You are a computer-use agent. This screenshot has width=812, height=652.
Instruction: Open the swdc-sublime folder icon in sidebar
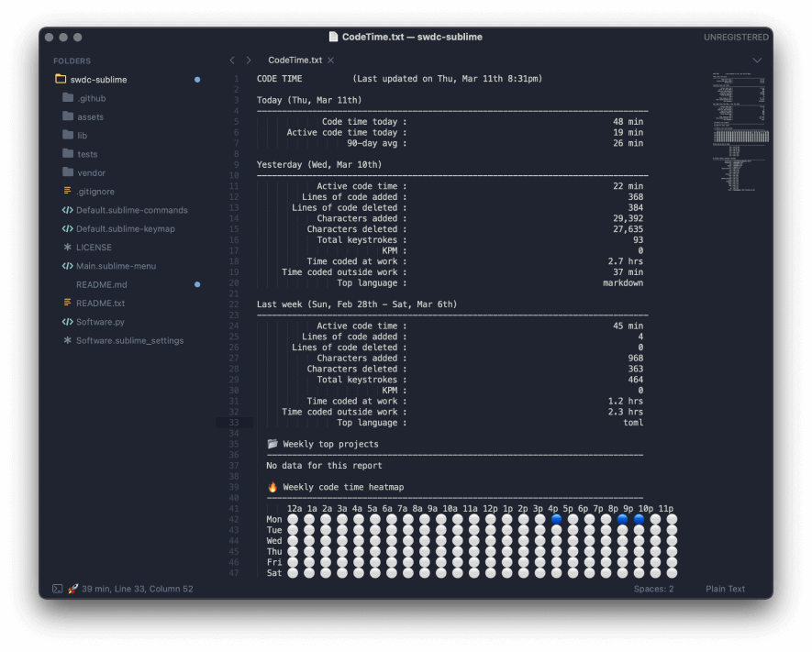(x=60, y=79)
